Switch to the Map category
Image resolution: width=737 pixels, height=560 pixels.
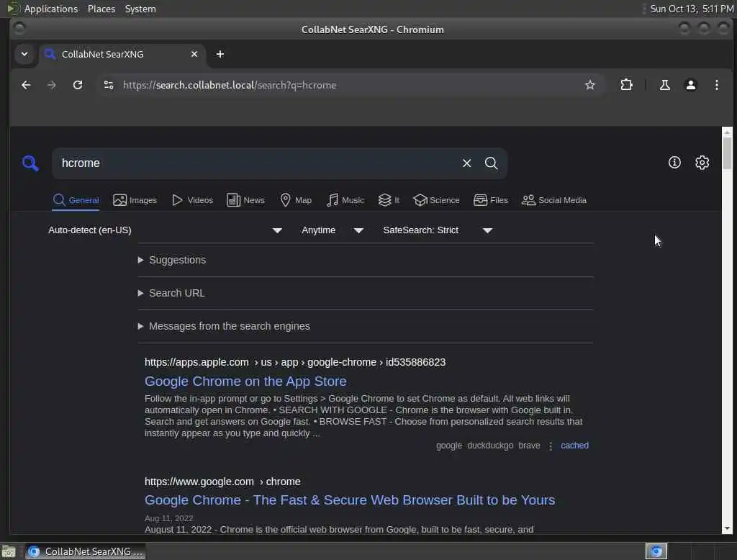[296, 200]
